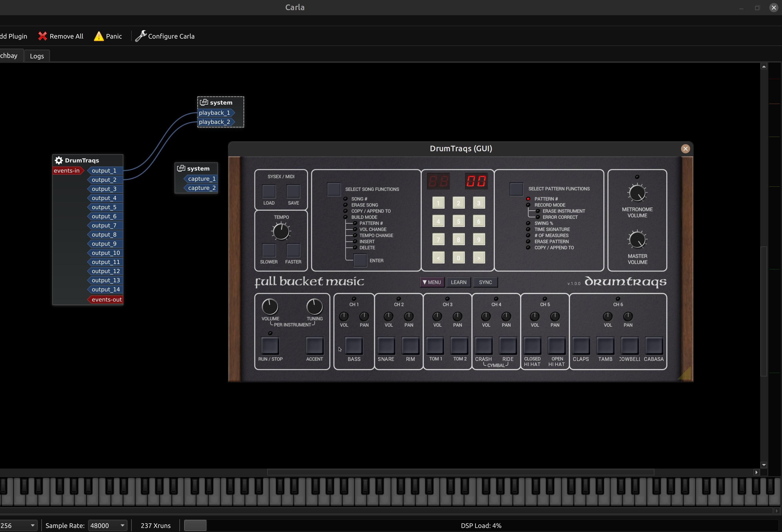Trigger the OPEN HI HAT pad
The image size is (782, 532).
tap(556, 346)
